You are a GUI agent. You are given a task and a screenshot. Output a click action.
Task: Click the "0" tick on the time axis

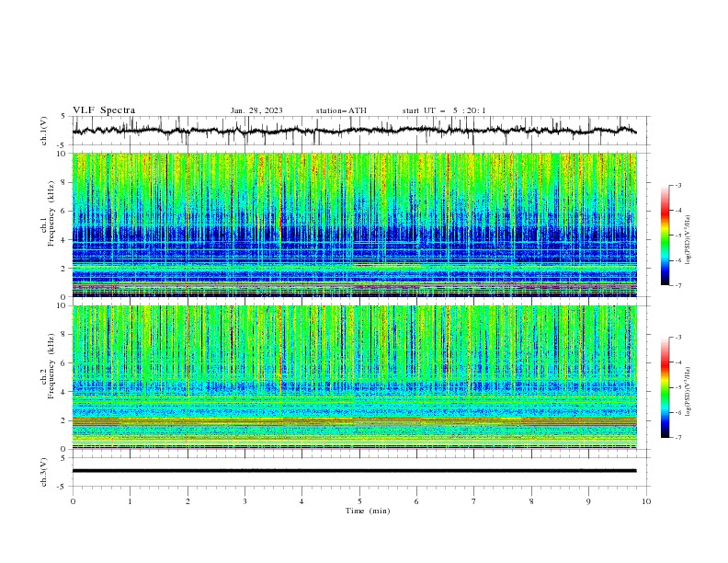[x=73, y=501]
